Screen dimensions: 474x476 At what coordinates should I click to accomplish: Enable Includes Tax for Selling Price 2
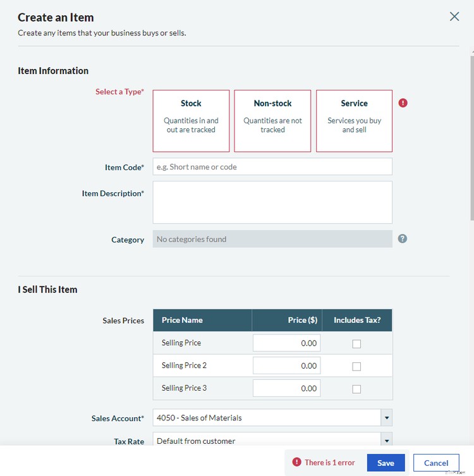coord(356,367)
